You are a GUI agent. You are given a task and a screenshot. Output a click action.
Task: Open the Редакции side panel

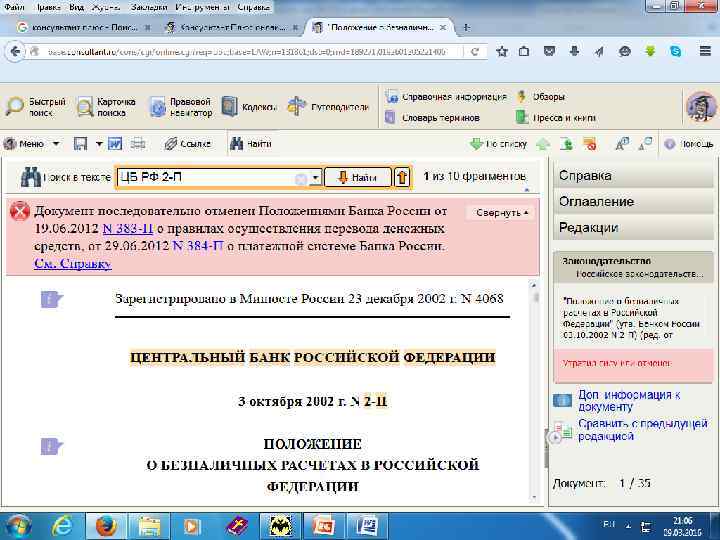tap(633, 228)
